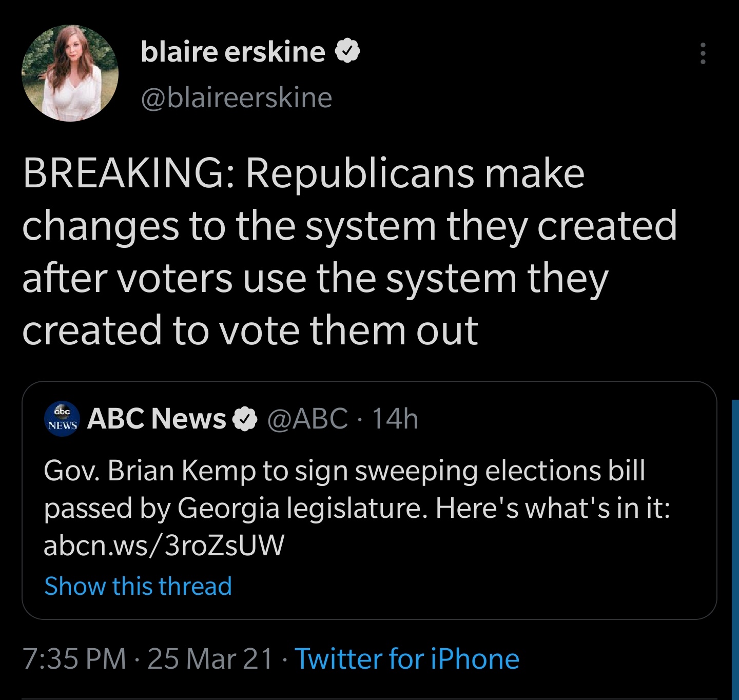Click the ABC News verified badge
739x700 pixels.
tap(245, 419)
